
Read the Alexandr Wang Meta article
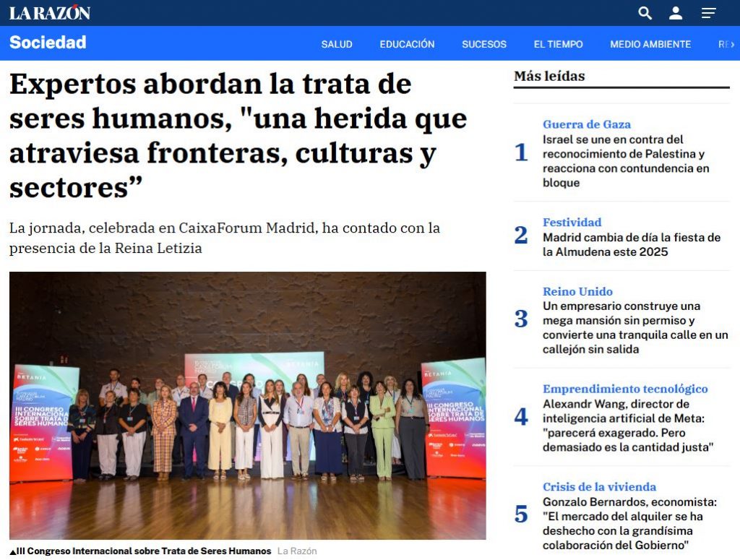tap(628, 426)
